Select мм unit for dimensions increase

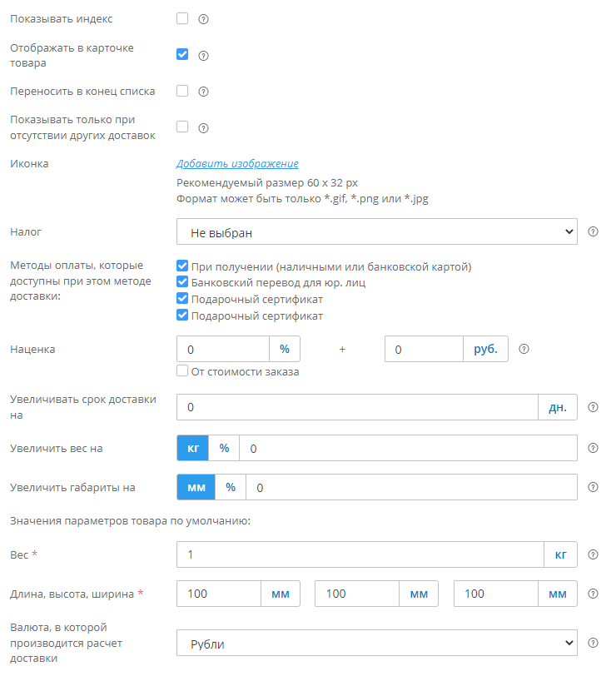(x=196, y=488)
